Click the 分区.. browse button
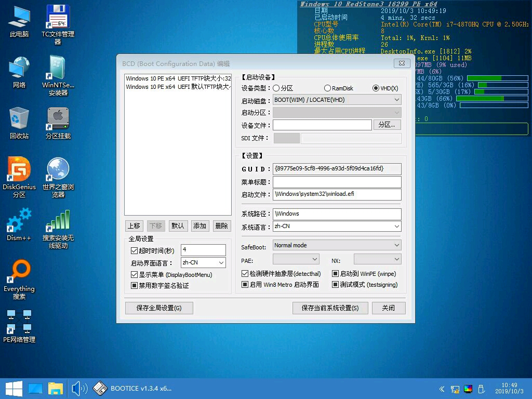Viewport: 532px width, 399px height. pos(387,125)
